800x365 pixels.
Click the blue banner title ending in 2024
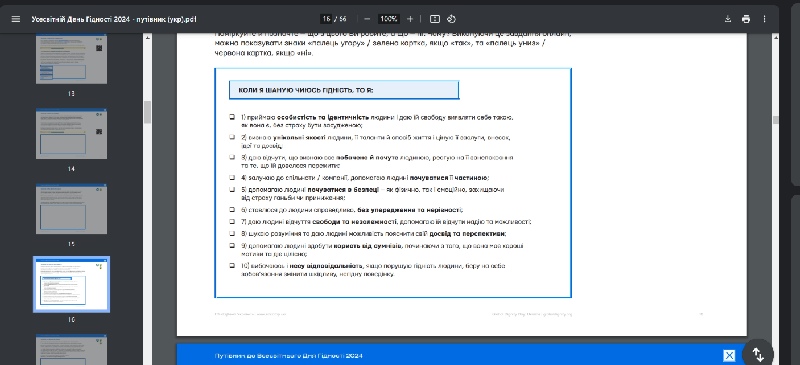289,356
